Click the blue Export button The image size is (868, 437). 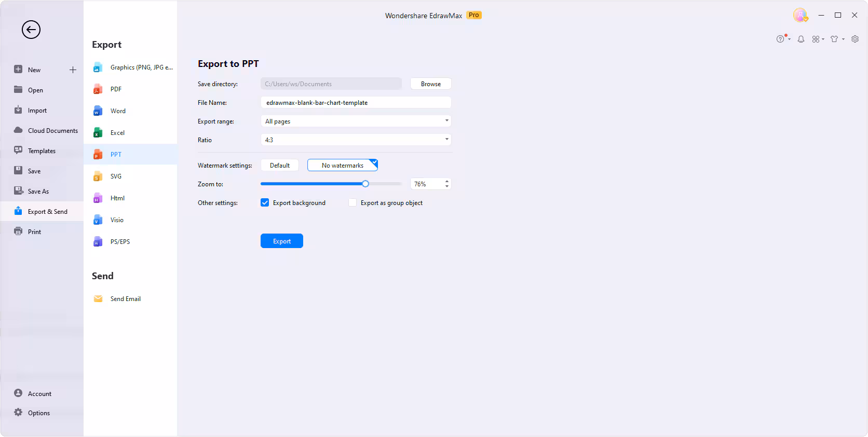(282, 241)
